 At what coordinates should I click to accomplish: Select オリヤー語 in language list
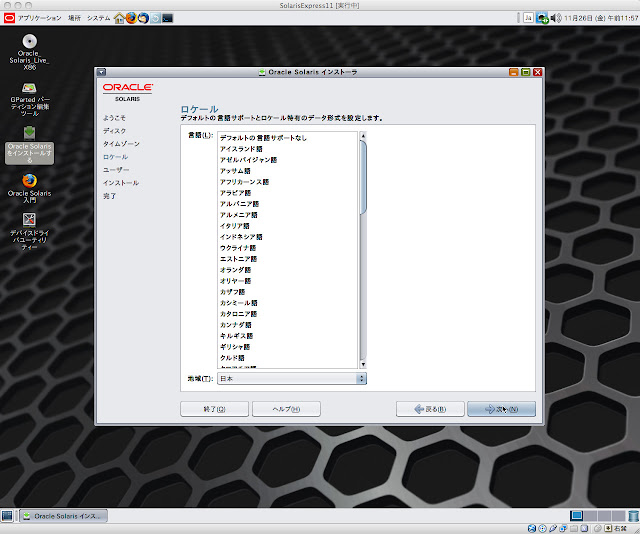(287, 281)
